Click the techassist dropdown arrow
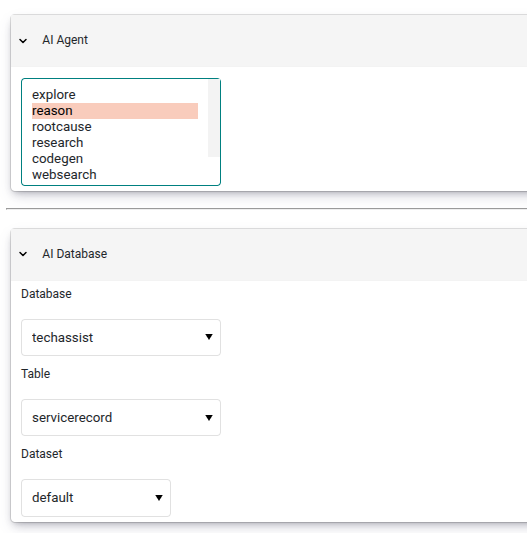Screen dimensions: 527x533 [209, 337]
